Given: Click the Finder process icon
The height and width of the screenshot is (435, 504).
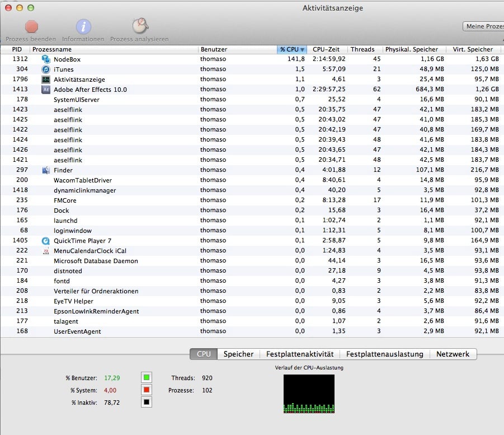Looking at the screenshot, I should pos(46,170).
